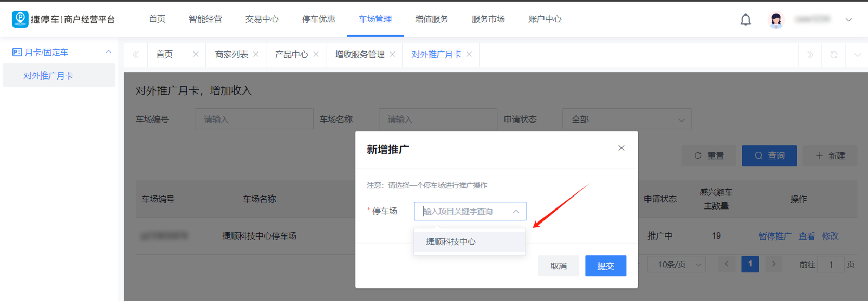
Task: Click the notification bell icon
Action: coord(745,20)
